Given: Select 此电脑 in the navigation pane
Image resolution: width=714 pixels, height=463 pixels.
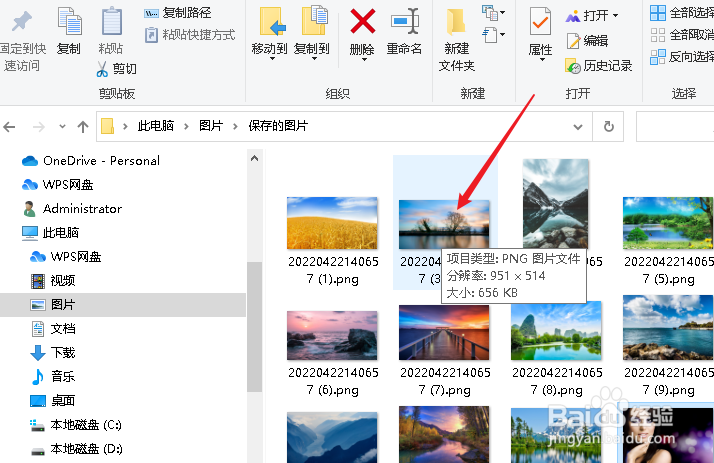Looking at the screenshot, I should pos(51,233).
